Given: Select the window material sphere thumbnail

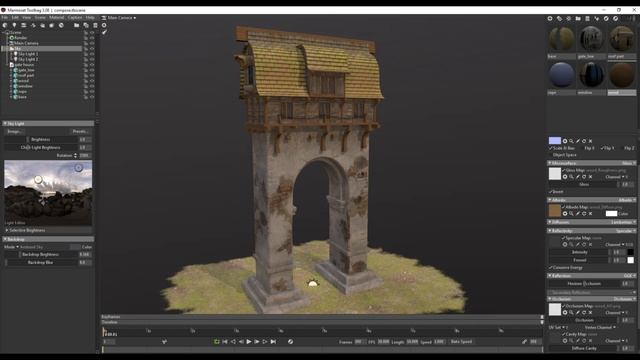Looking at the screenshot, I should tap(591, 75).
